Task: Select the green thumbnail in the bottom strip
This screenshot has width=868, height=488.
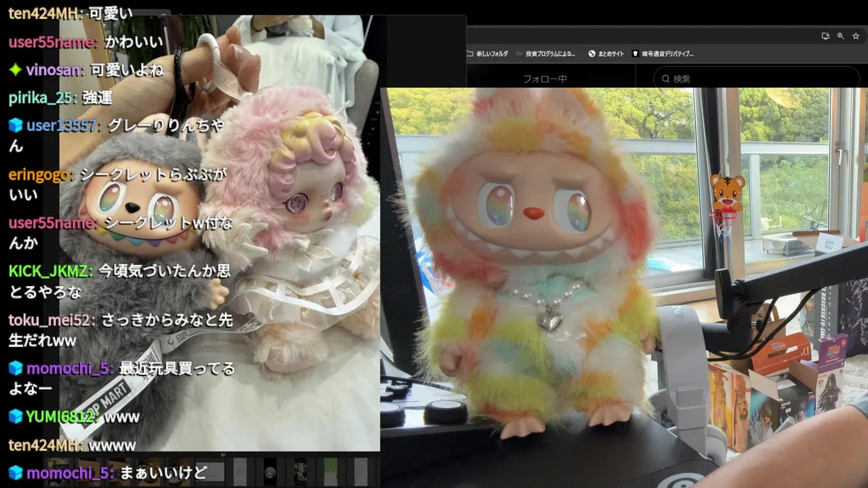Action: pos(330,472)
